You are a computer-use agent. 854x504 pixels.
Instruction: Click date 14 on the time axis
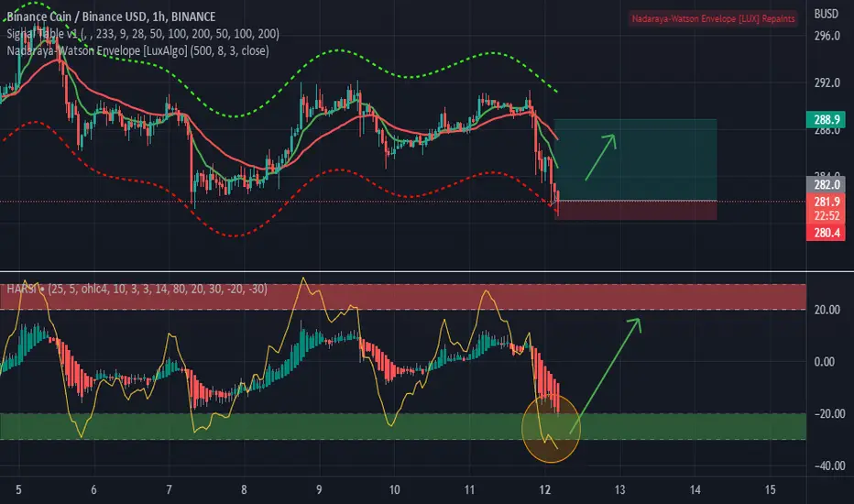(695, 490)
